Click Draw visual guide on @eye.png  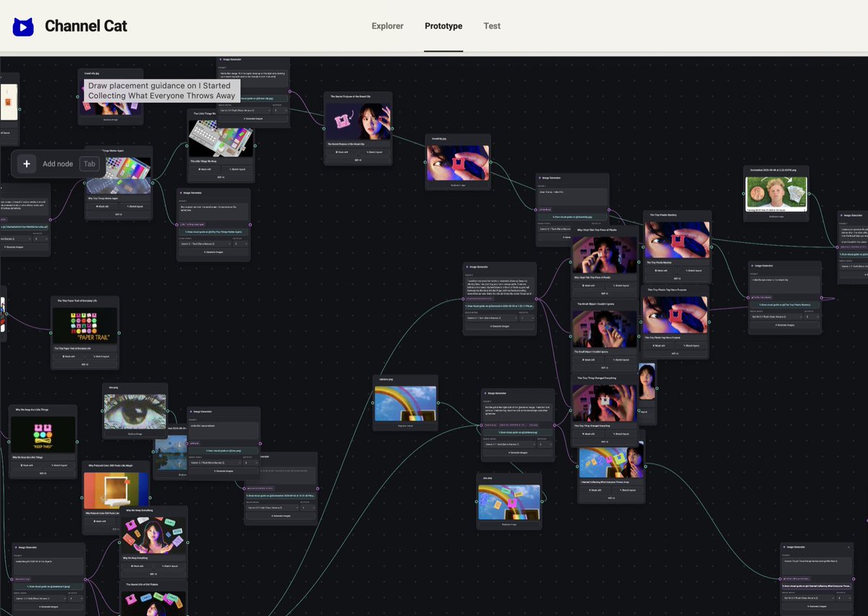click(224, 450)
